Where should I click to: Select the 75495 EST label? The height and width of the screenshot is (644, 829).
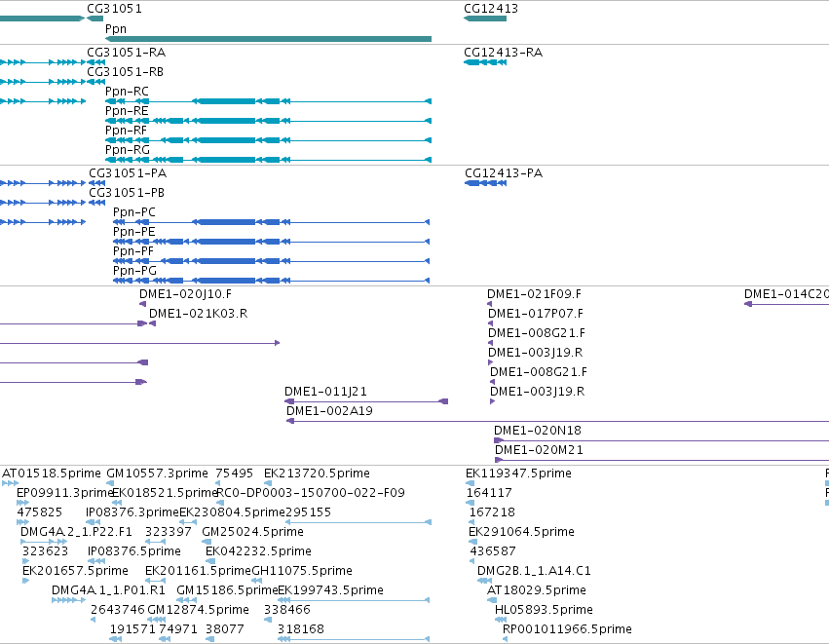tap(234, 474)
